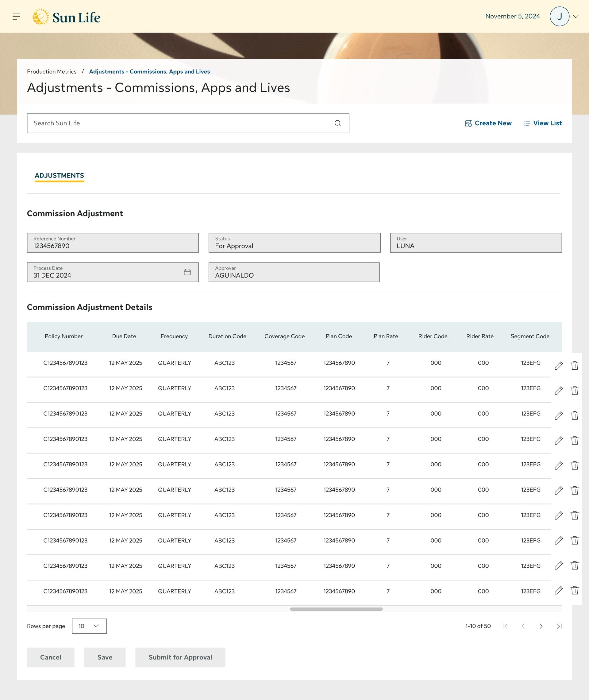This screenshot has height=700, width=589.
Task: Click the Approver field showing AGUINALDO
Action: pyautogui.click(x=294, y=272)
